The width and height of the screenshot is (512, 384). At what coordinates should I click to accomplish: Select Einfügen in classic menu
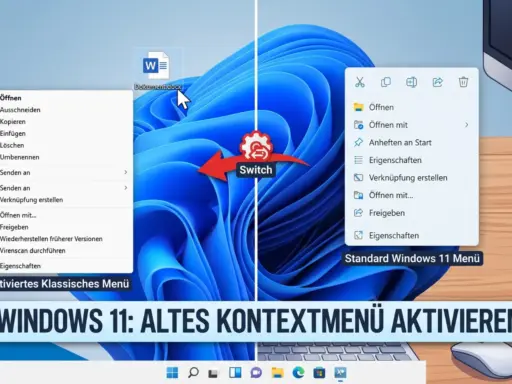pyautogui.click(x=65, y=133)
